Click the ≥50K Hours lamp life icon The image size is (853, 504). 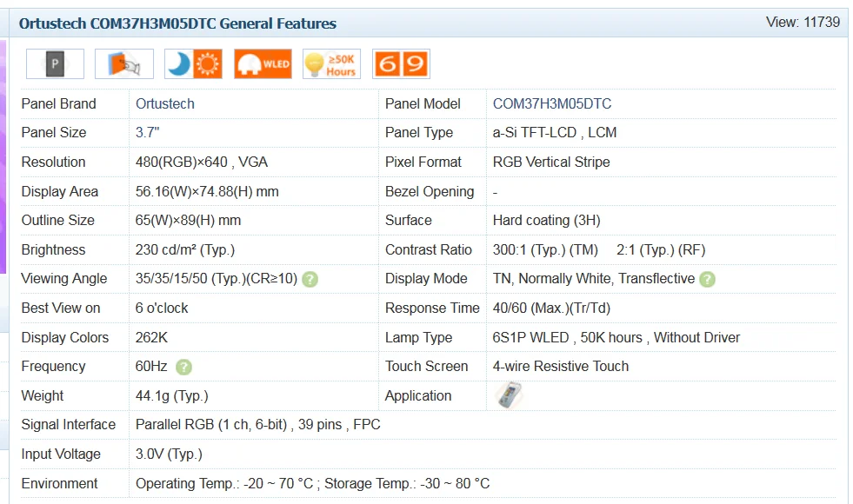click(332, 64)
